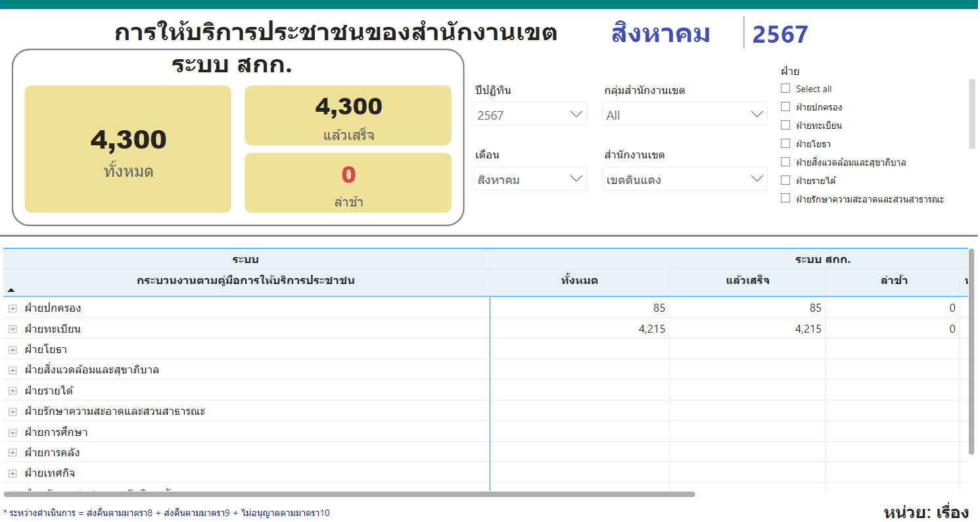Image resolution: width=980 pixels, height=522 pixels.
Task: Tick the ฝ่ายปกครอง filter checkbox
Action: pyautogui.click(x=785, y=107)
